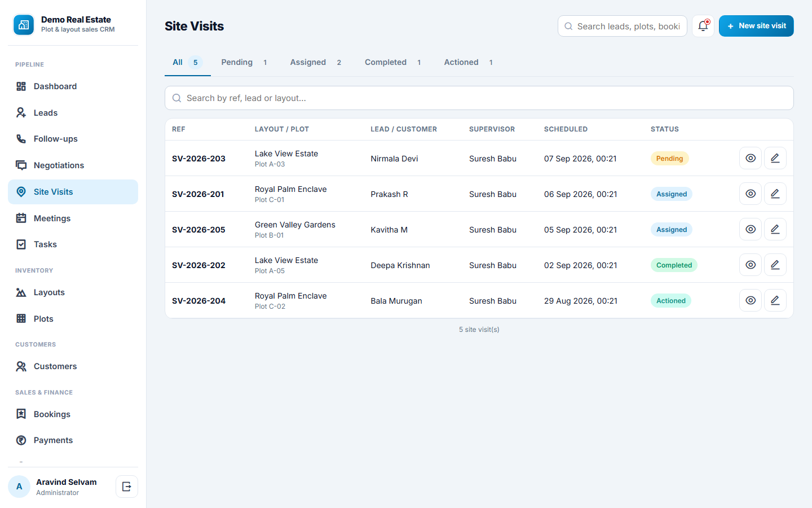Edit site visit SV-2026-205
Viewport: 812px width, 508px height.
(x=775, y=229)
